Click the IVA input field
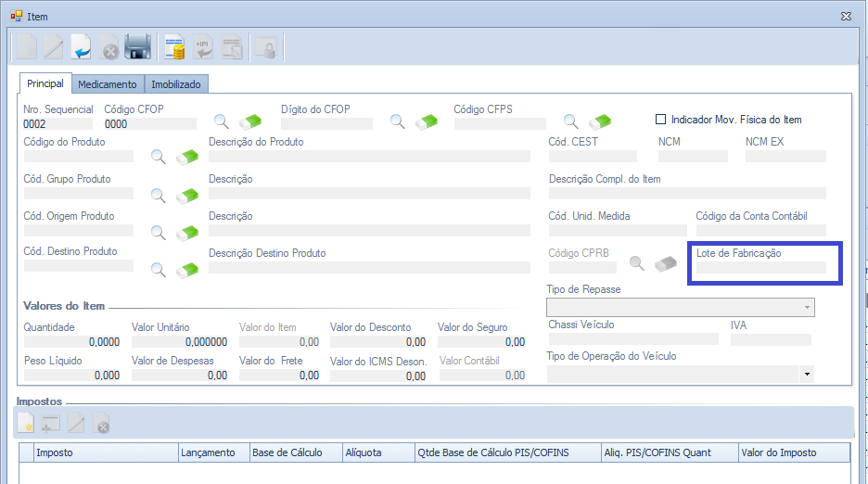 click(x=771, y=339)
